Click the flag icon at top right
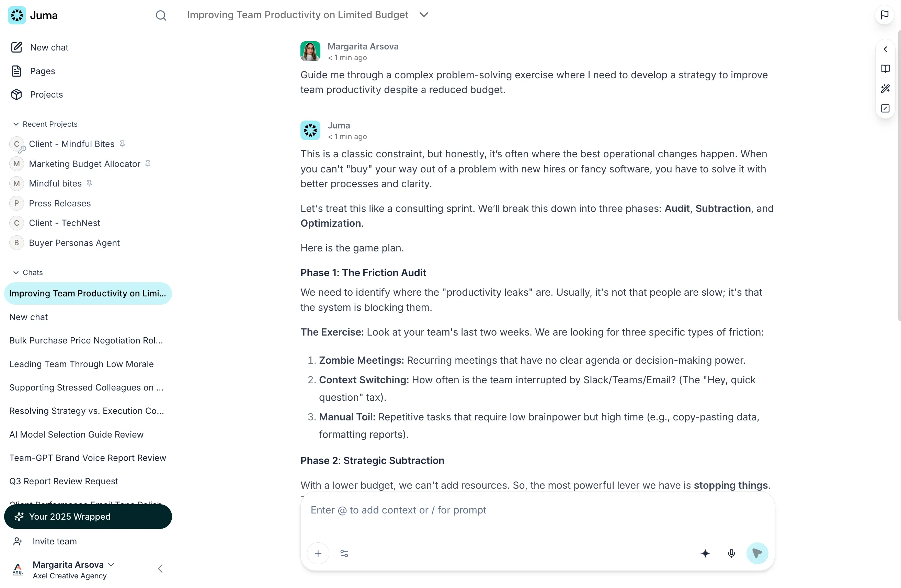 coord(884,15)
